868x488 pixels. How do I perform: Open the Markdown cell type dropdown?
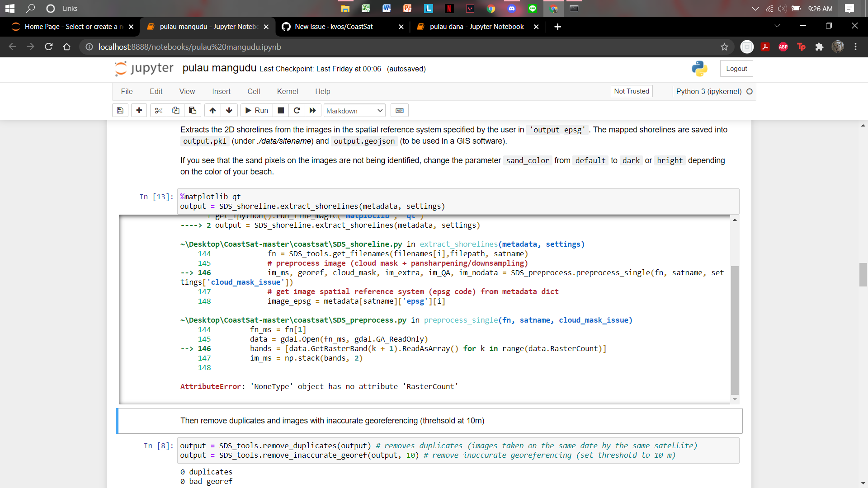354,110
